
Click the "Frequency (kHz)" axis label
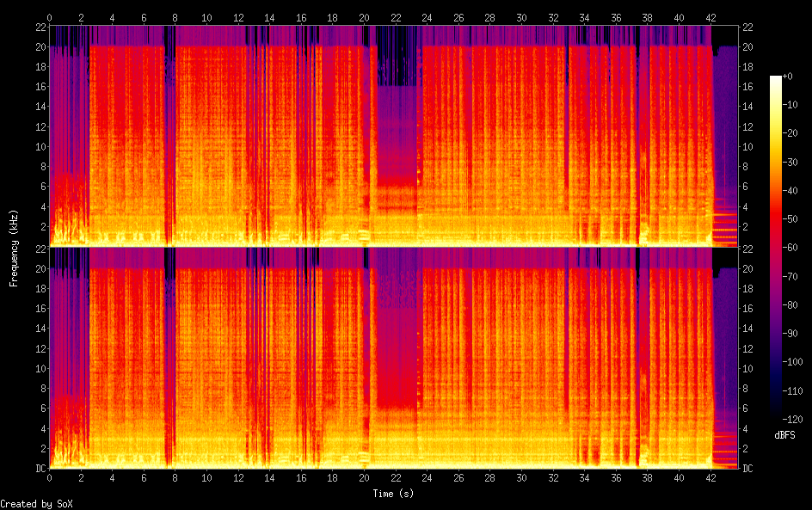(14, 248)
